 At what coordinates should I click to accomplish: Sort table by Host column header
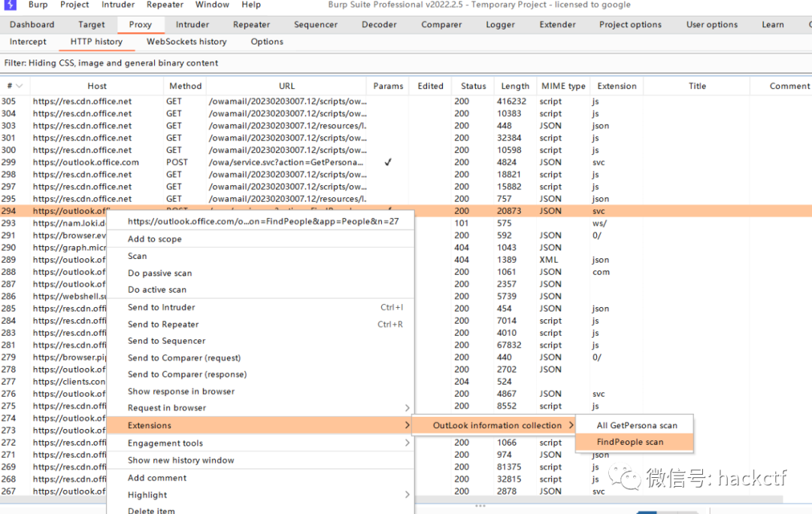(x=97, y=86)
